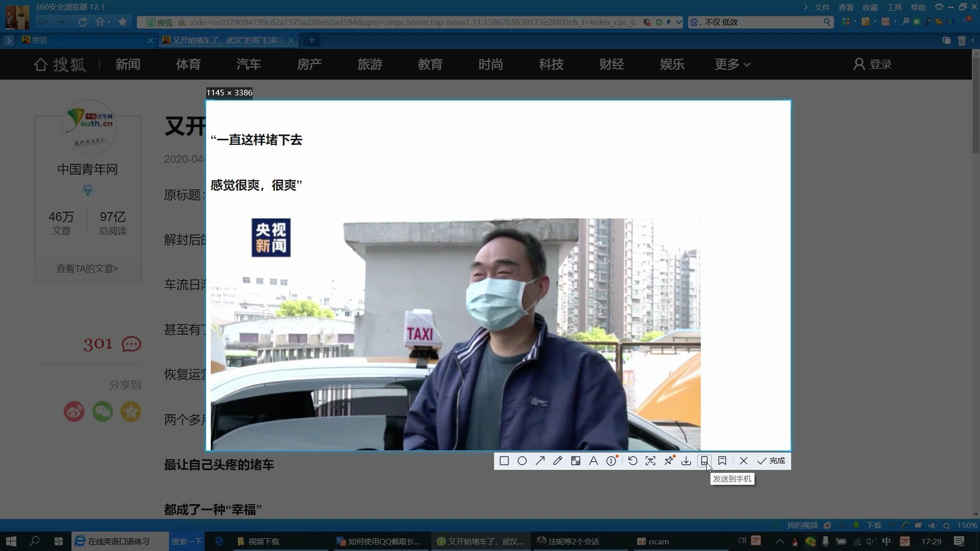Open the 查看 menu

pyautogui.click(x=846, y=7)
